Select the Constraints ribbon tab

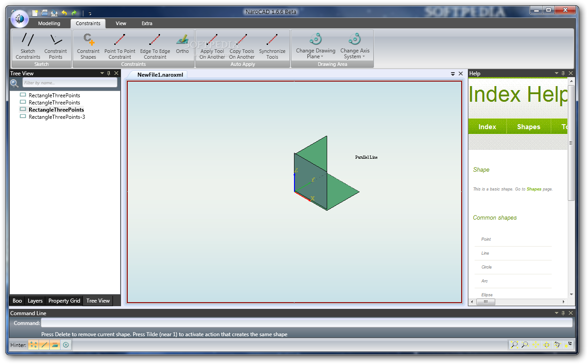tap(88, 23)
